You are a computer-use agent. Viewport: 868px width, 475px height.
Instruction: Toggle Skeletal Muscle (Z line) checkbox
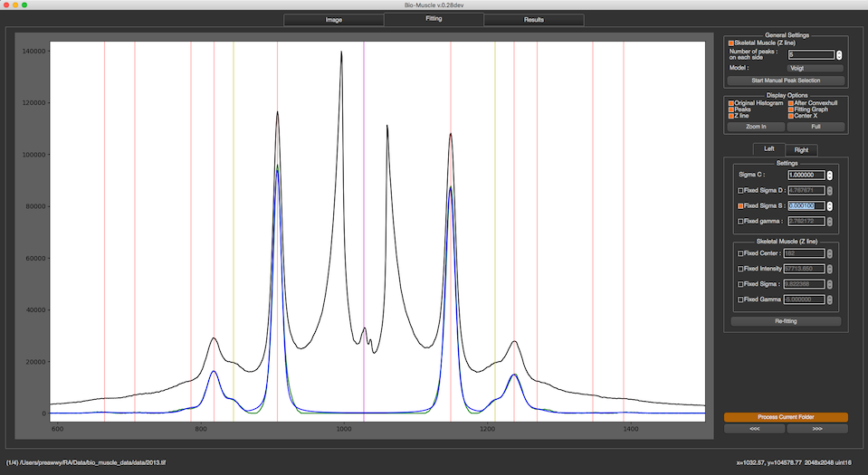click(x=730, y=43)
